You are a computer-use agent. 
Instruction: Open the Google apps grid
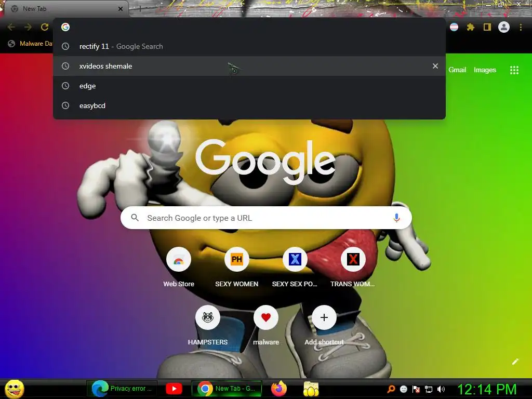[x=514, y=70]
